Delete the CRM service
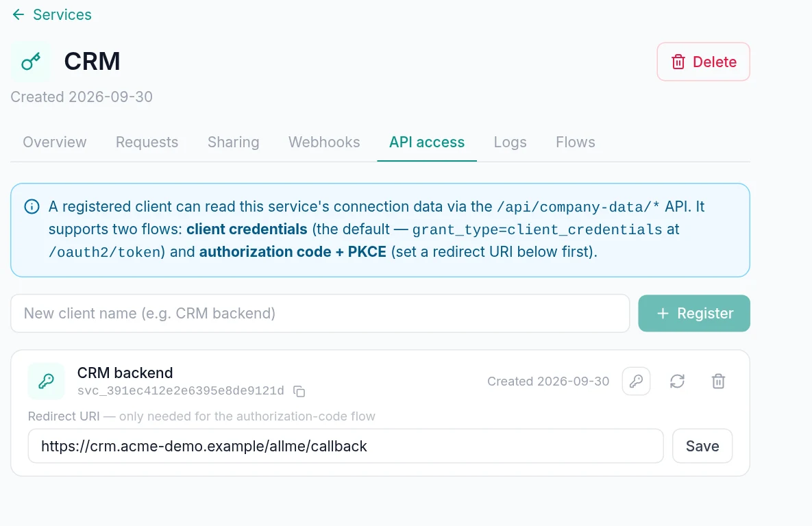Viewport: 812px width, 526px height. (703, 62)
